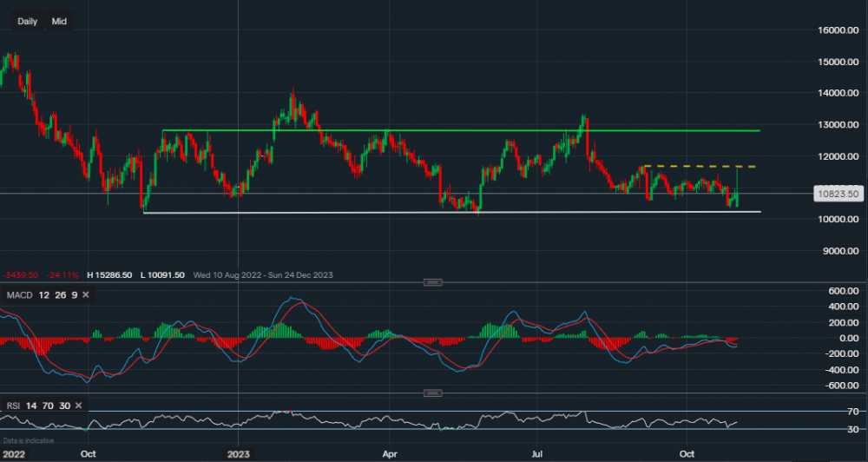Click the 2022 label on time axis

click(14, 453)
